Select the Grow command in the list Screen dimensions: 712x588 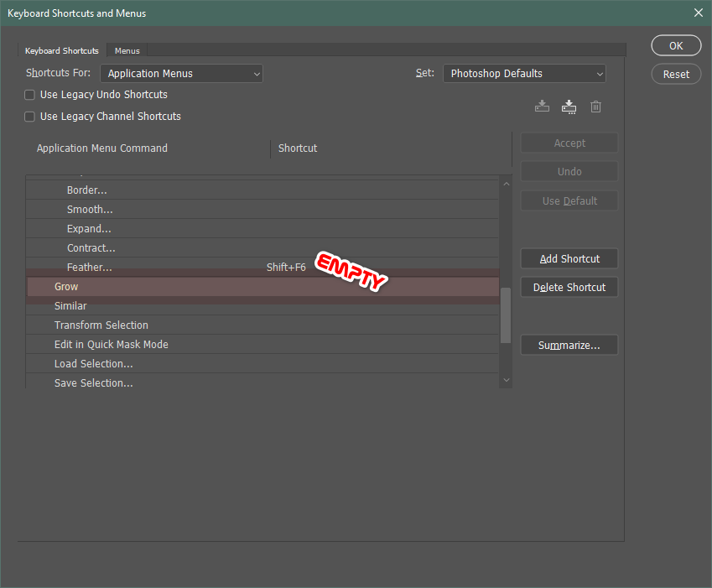click(66, 286)
